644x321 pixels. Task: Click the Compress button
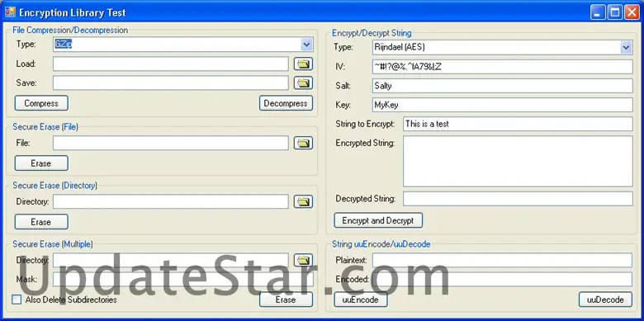pos(41,103)
